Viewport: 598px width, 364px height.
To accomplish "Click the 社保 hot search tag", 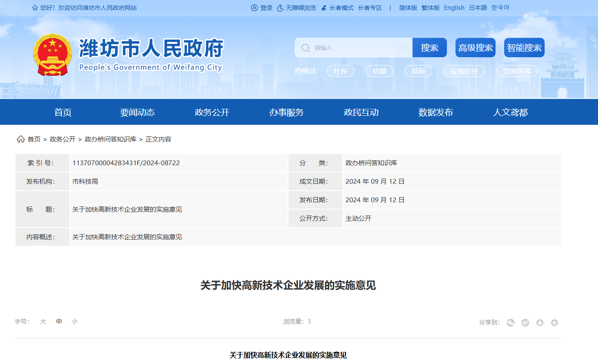I will (341, 71).
